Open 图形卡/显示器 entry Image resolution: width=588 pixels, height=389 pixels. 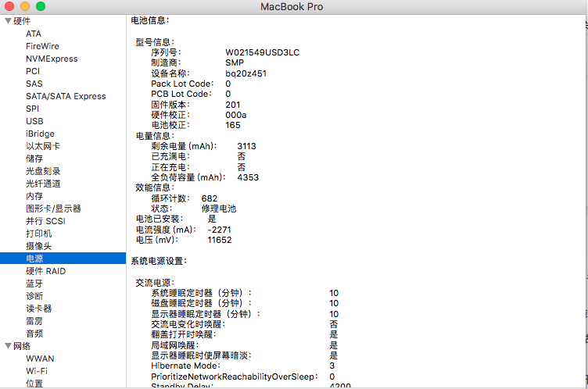tap(53, 209)
